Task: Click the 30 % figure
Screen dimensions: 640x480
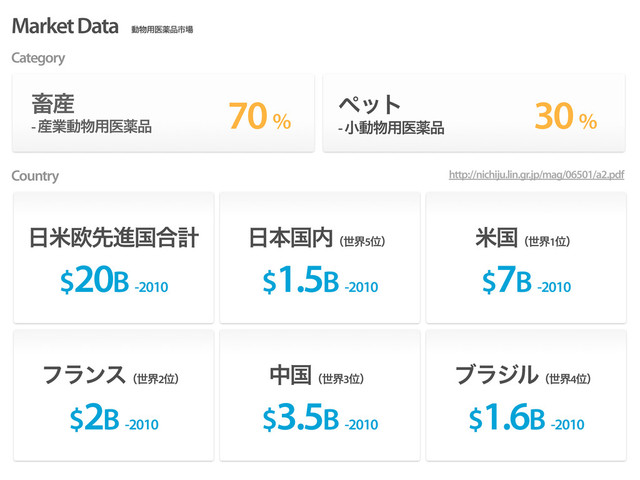Action: [x=566, y=116]
